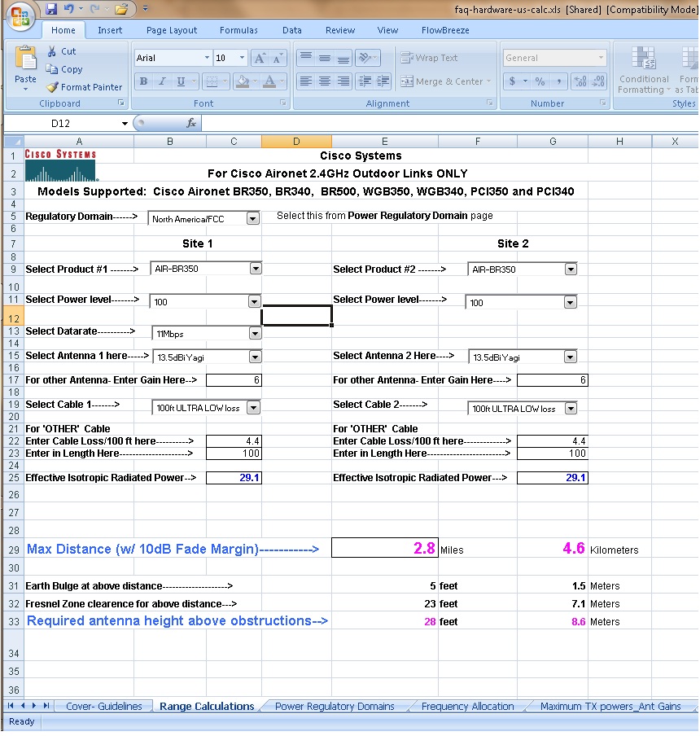
Task: Customize Quick Access Toolbar arrow
Action: point(145,8)
